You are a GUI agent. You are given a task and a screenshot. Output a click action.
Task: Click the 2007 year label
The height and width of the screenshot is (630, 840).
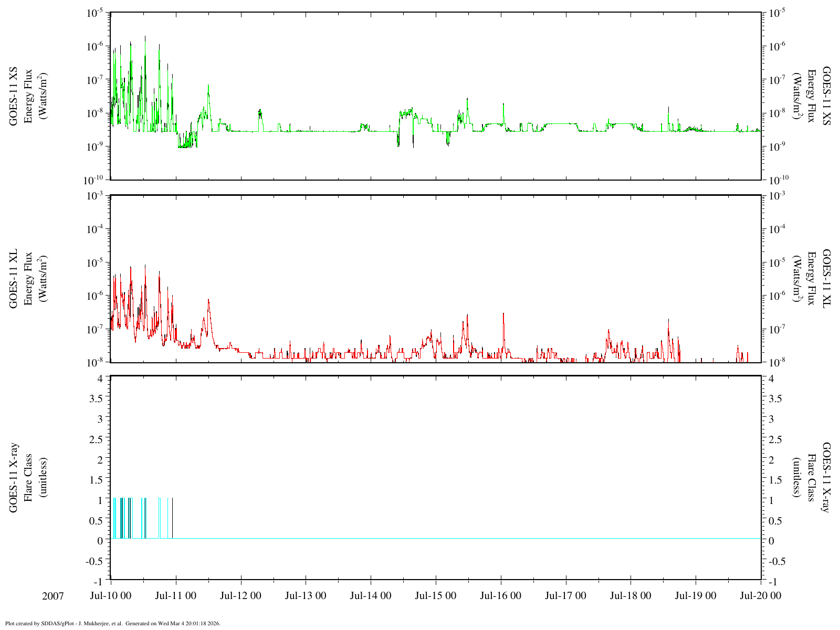click(53, 596)
